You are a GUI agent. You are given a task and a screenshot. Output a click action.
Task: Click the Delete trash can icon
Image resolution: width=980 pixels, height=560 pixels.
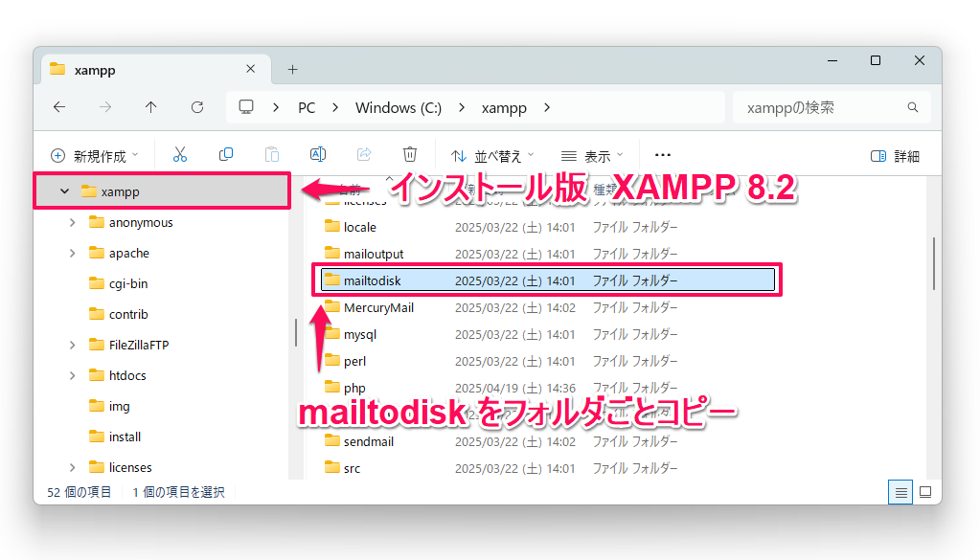click(410, 155)
